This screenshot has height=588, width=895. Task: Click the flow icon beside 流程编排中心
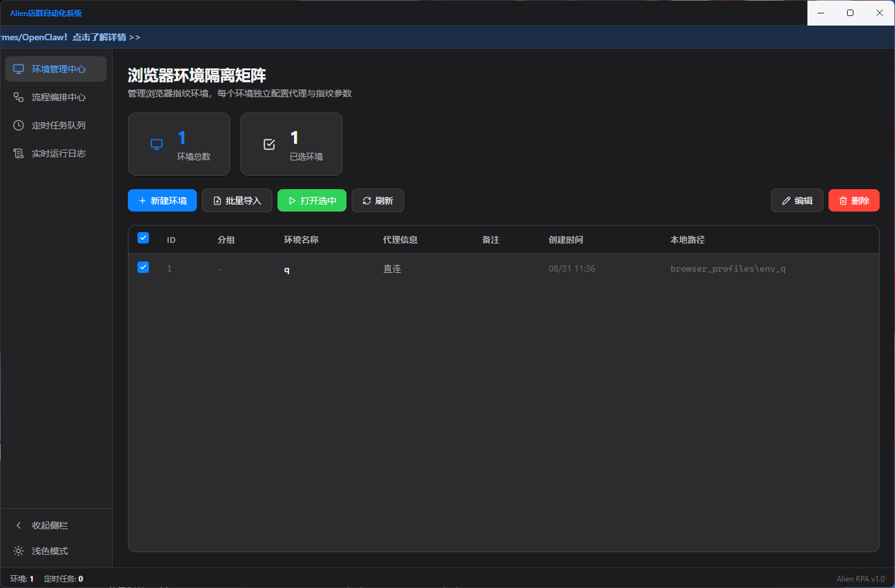(19, 97)
